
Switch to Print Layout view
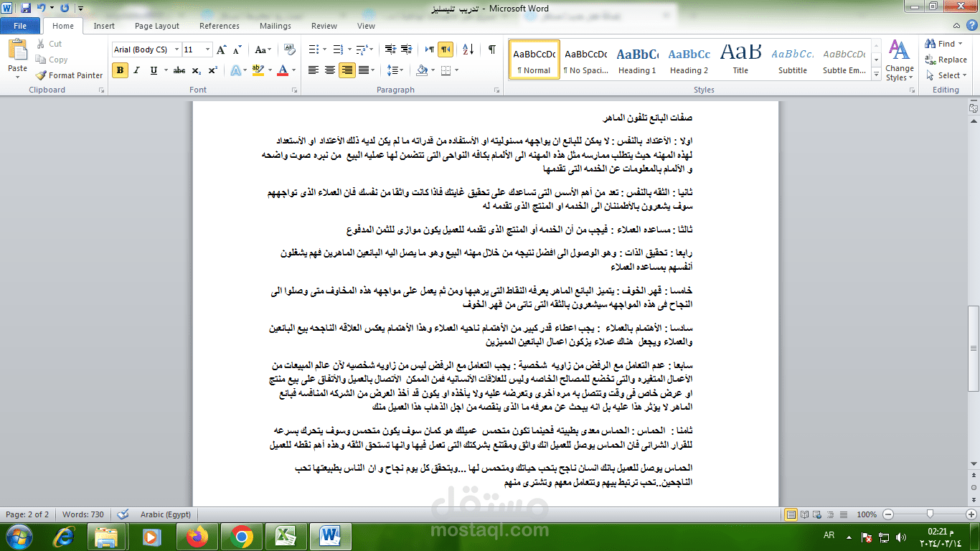[791, 514]
